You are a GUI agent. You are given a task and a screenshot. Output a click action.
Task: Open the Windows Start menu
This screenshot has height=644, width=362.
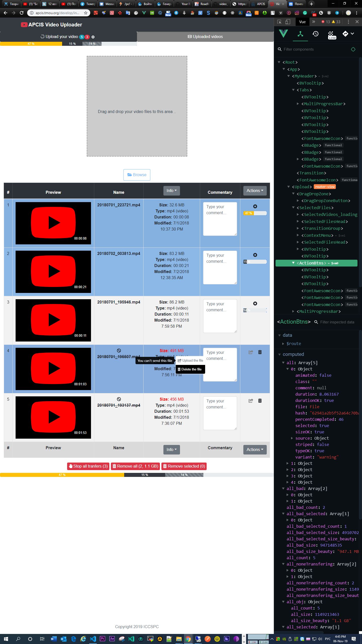click(6, 639)
